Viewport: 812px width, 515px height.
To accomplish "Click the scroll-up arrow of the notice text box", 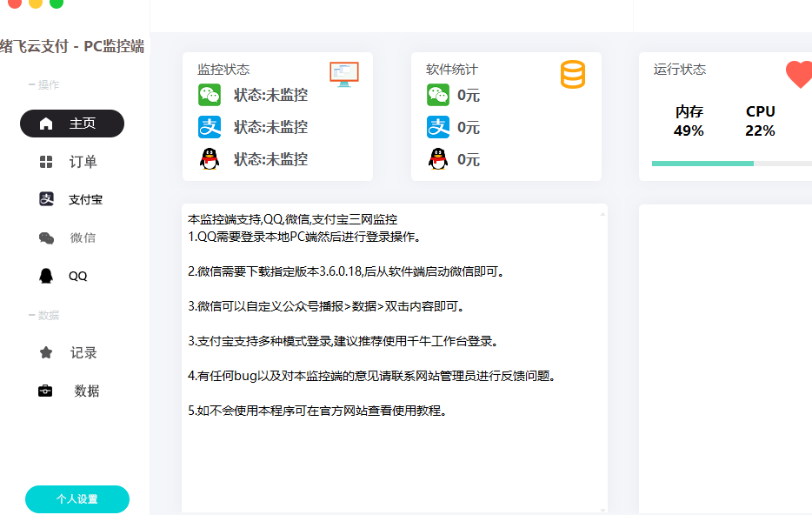I will coord(602,211).
